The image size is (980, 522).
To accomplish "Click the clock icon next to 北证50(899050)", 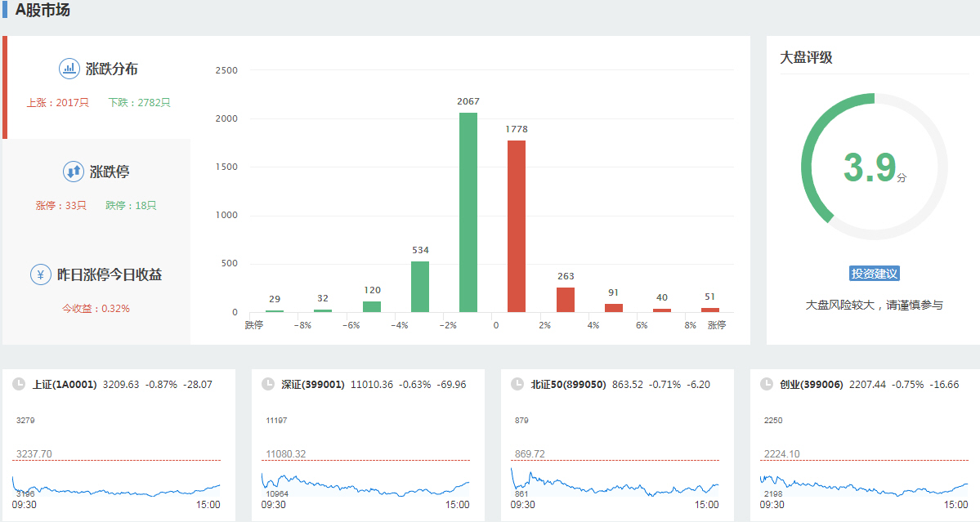I will click(517, 384).
